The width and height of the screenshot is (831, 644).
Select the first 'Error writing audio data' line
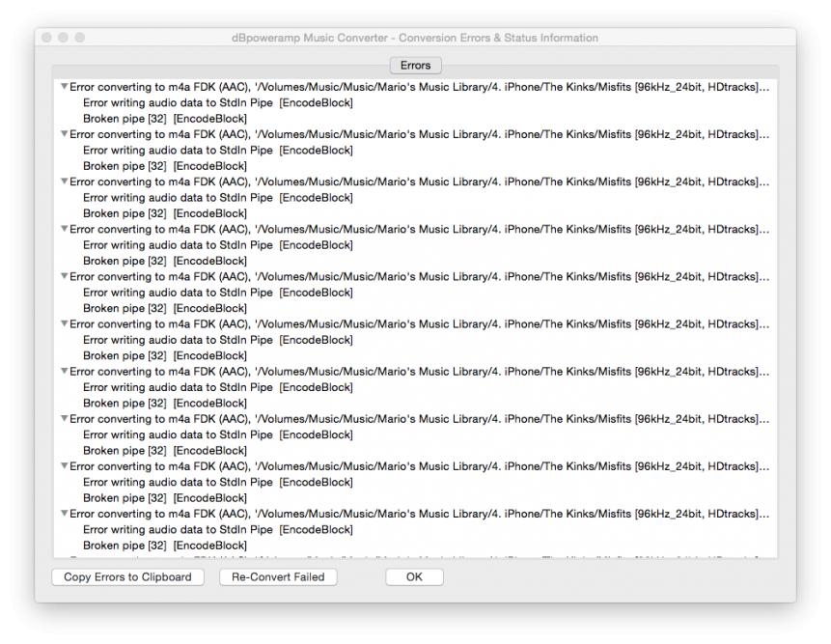pos(217,102)
